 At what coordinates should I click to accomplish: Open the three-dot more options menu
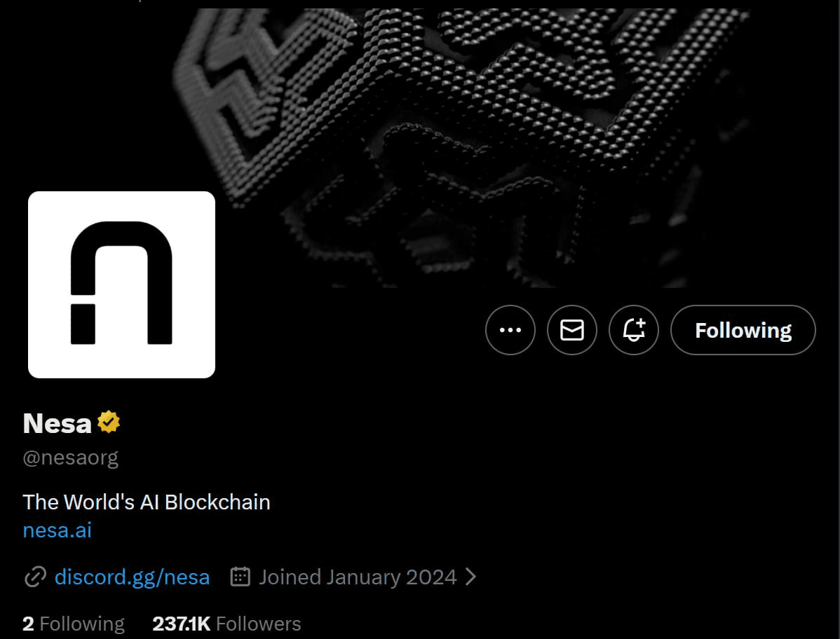[510, 330]
